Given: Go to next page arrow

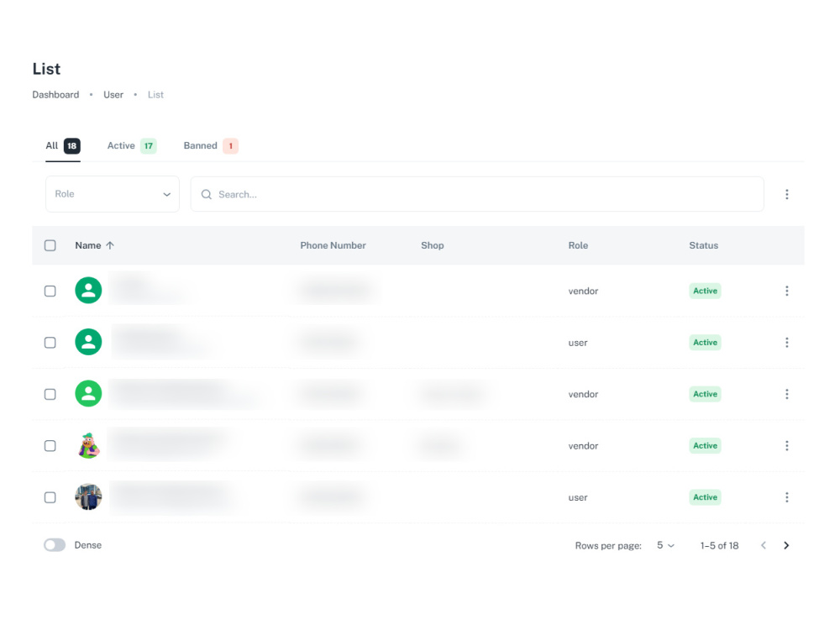Looking at the screenshot, I should pyautogui.click(x=786, y=545).
